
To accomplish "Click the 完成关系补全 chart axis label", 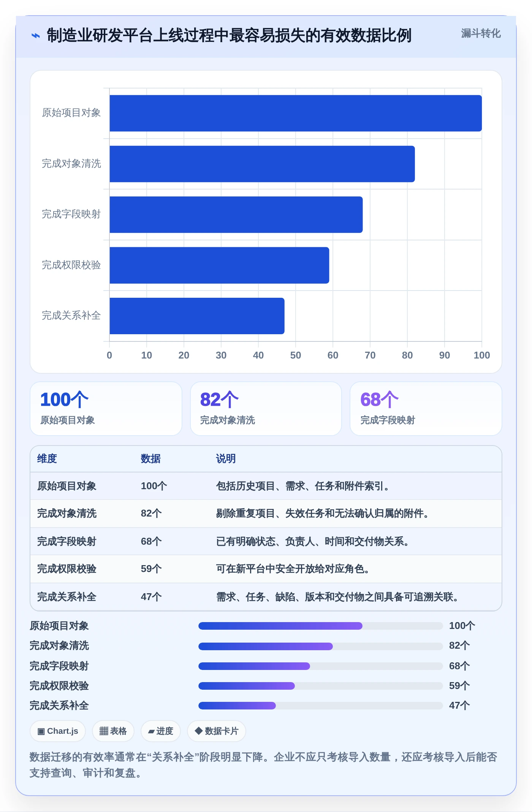I will (x=71, y=316).
